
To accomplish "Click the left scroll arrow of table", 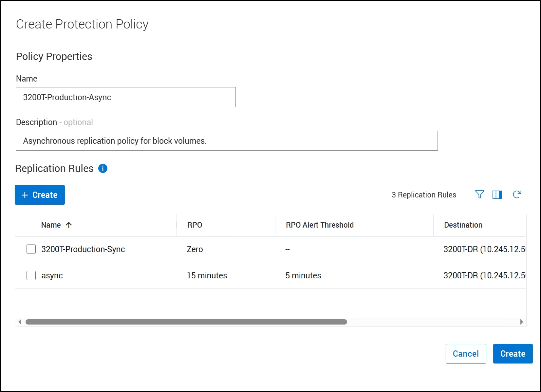I will [x=20, y=322].
